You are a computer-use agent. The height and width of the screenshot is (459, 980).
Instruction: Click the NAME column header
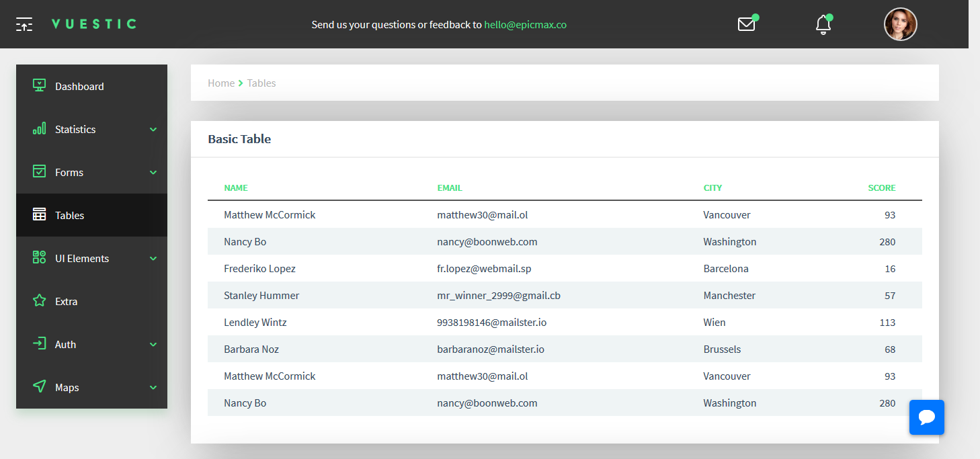(x=236, y=188)
